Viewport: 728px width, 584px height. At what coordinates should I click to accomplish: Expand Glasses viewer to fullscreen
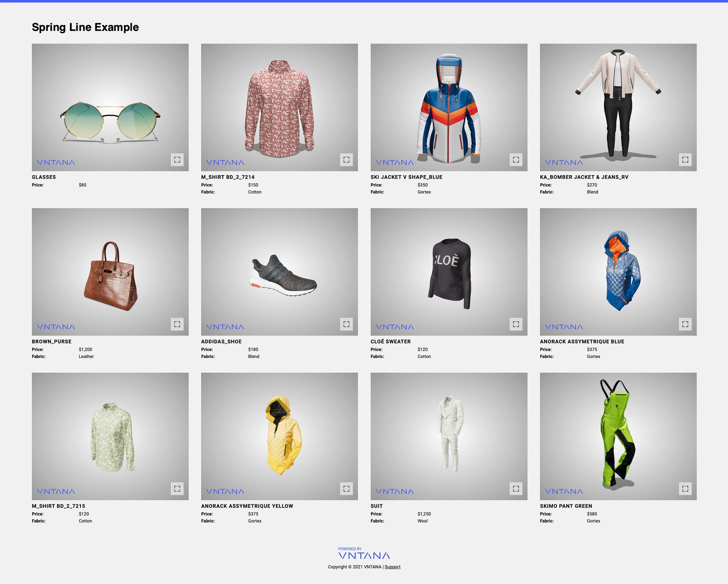(x=177, y=159)
